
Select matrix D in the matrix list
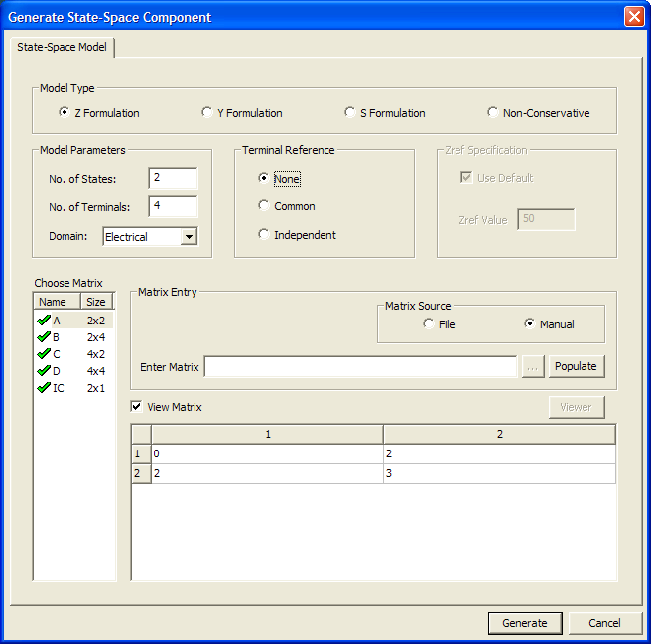(x=58, y=371)
